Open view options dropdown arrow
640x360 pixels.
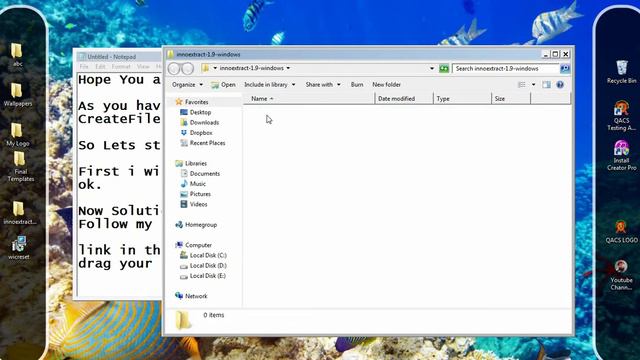[x=533, y=84]
